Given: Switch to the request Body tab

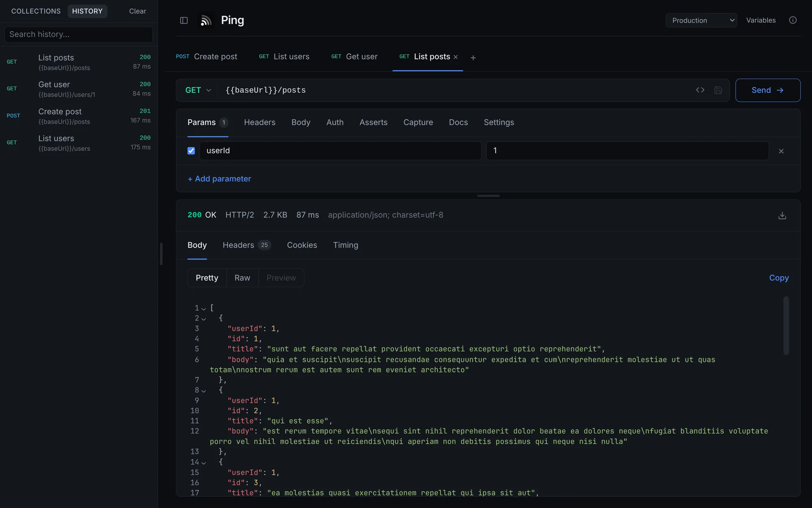Looking at the screenshot, I should (301, 122).
